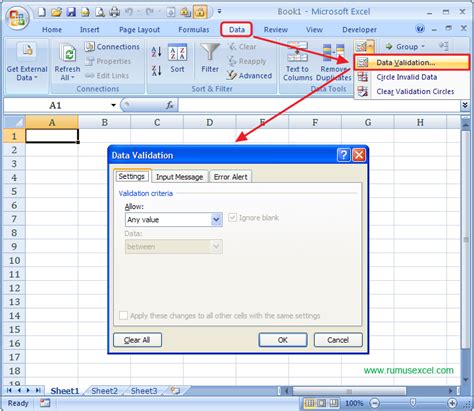Switch to Normal view icon

tap(309, 403)
